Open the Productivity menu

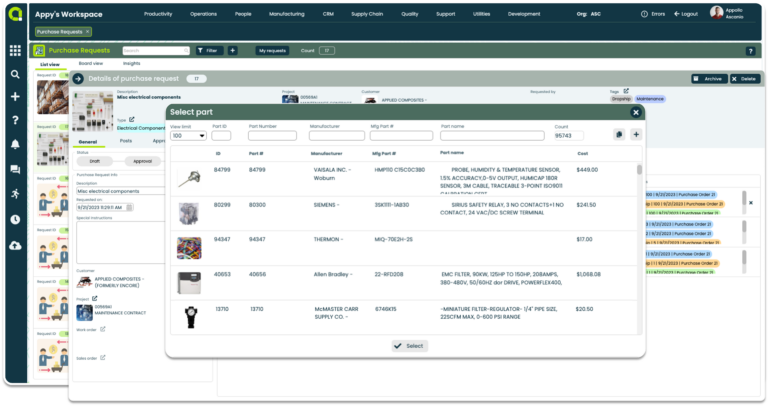click(x=158, y=14)
